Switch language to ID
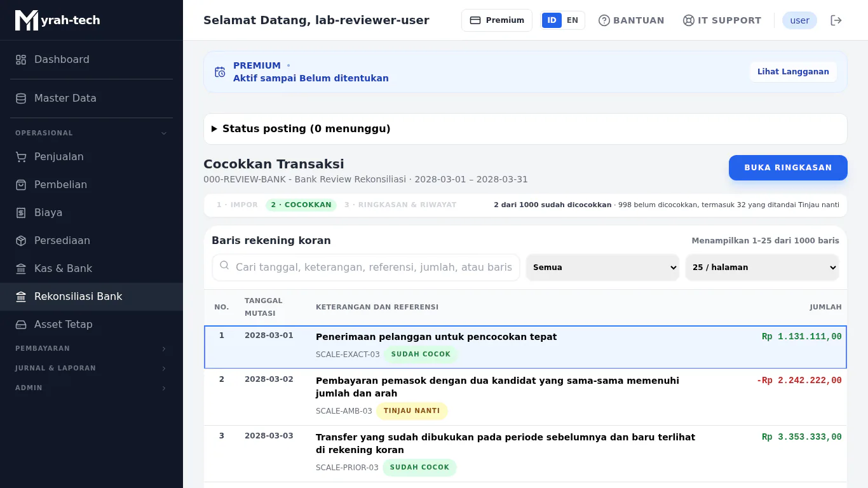The height and width of the screenshot is (488, 868). (x=552, y=20)
